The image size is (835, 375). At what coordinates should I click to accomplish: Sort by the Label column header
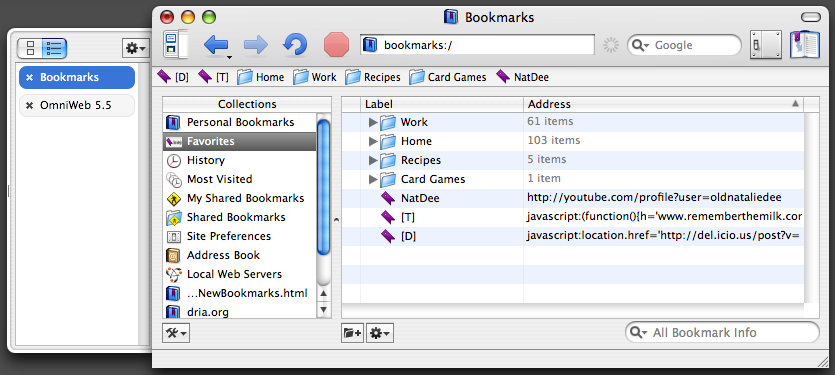[442, 104]
